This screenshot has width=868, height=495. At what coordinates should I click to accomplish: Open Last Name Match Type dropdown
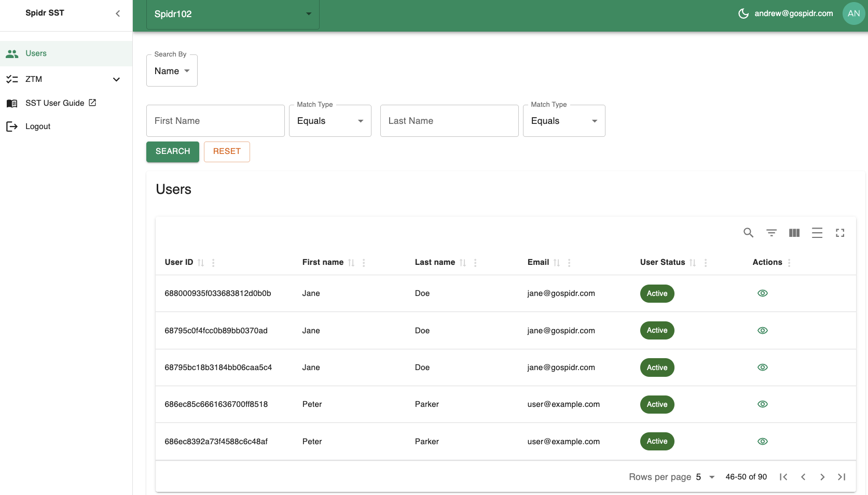point(564,121)
